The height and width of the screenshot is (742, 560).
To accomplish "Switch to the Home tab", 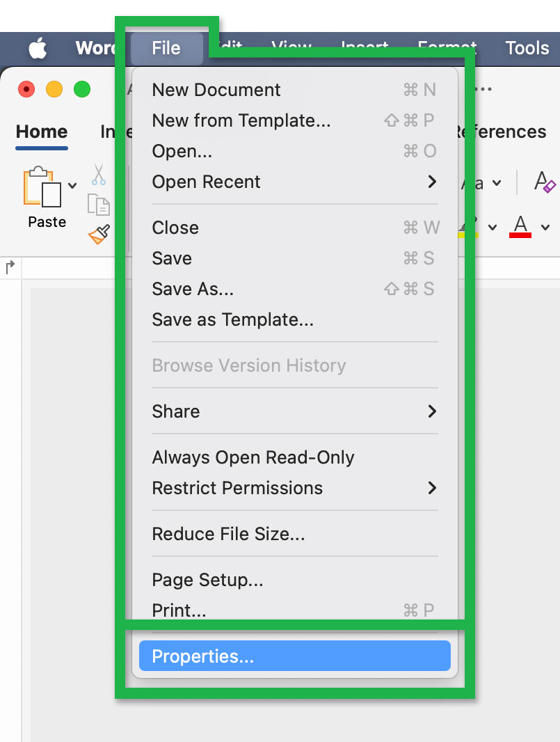I will pyautogui.click(x=41, y=132).
